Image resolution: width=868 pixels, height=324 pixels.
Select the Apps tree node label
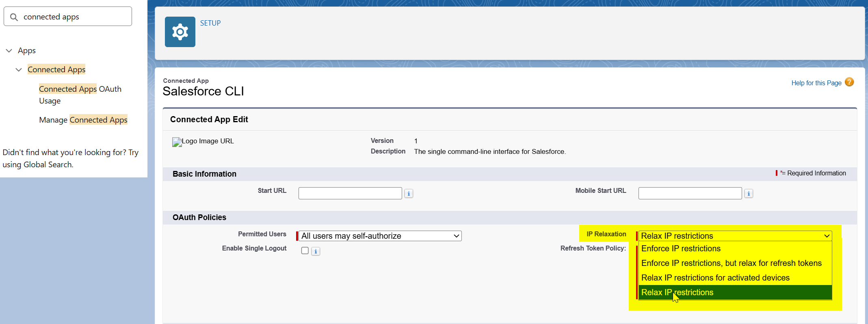pos(27,51)
